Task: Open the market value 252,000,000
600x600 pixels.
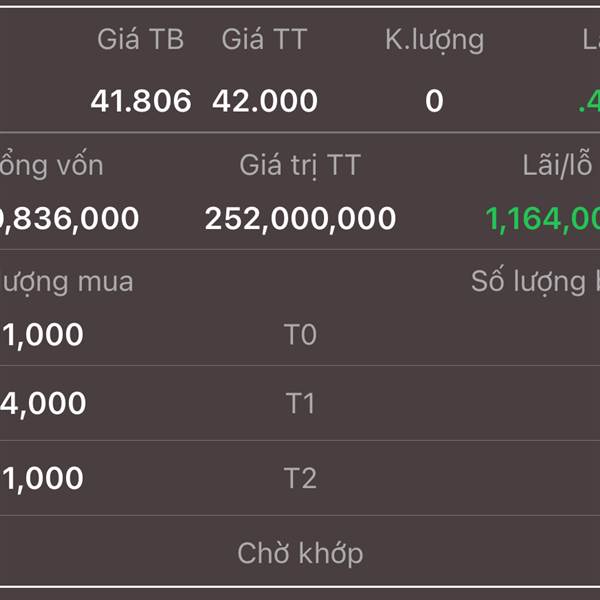Action: tap(300, 219)
